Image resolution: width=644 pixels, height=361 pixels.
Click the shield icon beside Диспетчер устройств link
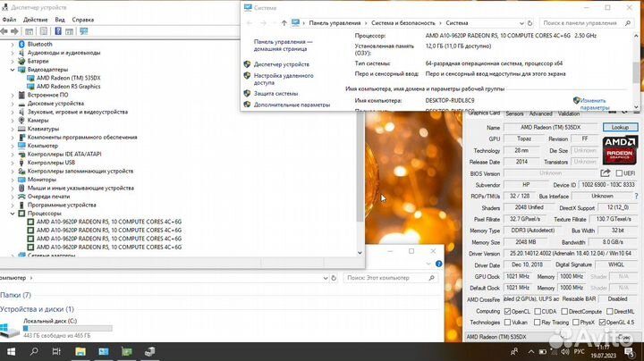247,64
